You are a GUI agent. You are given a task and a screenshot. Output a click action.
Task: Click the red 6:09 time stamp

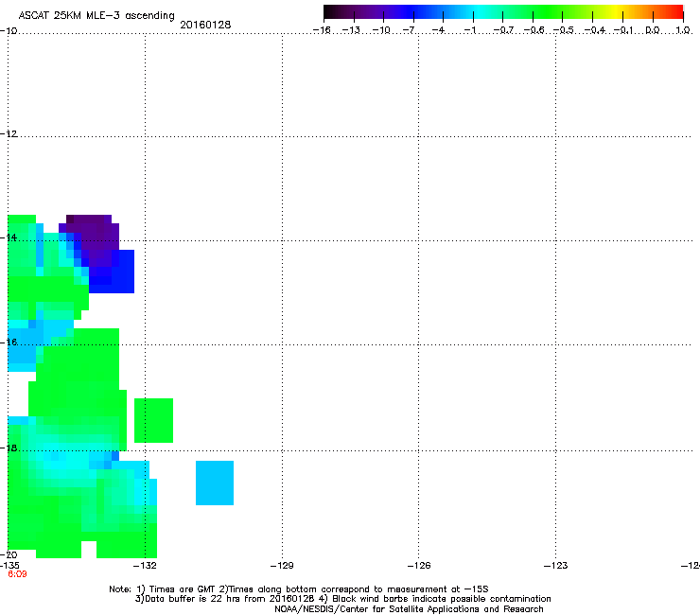(x=17, y=574)
